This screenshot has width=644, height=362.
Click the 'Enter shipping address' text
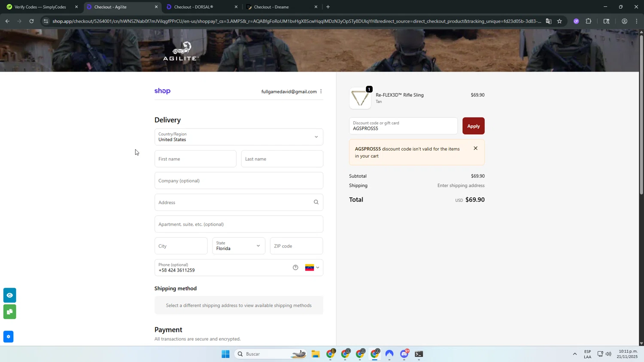[x=461, y=186]
